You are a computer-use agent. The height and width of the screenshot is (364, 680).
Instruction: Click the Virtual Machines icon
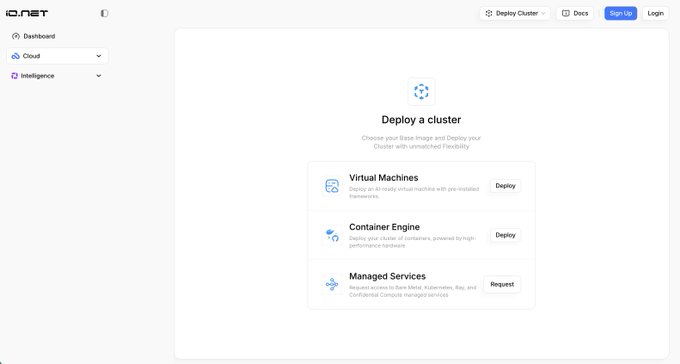coord(332,186)
